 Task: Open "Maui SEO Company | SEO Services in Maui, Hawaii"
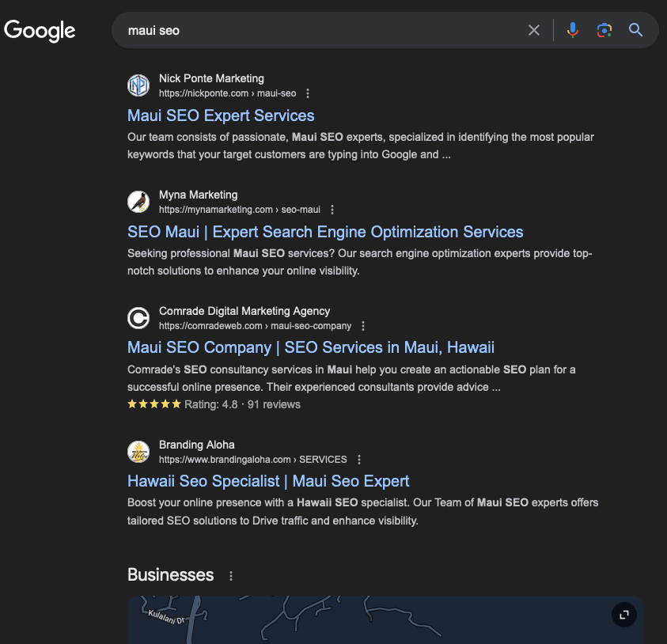(x=311, y=347)
